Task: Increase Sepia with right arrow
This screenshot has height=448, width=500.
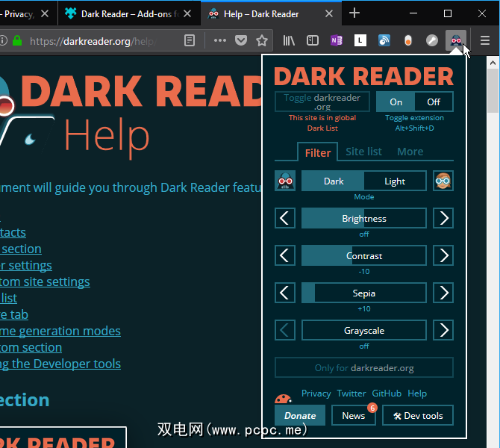Action: (x=443, y=293)
